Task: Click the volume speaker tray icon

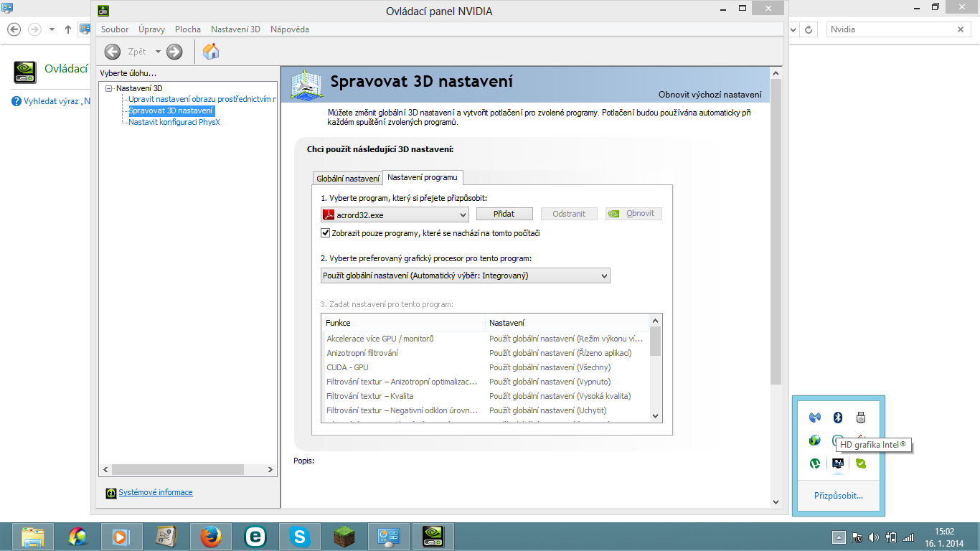Action: (x=873, y=537)
